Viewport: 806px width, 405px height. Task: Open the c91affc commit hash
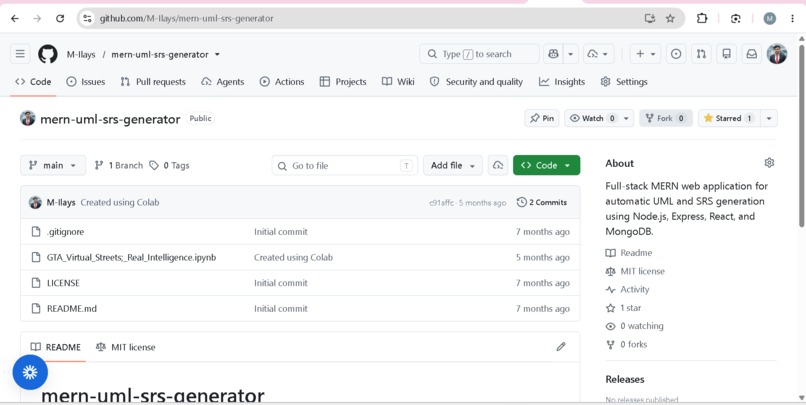[442, 203]
